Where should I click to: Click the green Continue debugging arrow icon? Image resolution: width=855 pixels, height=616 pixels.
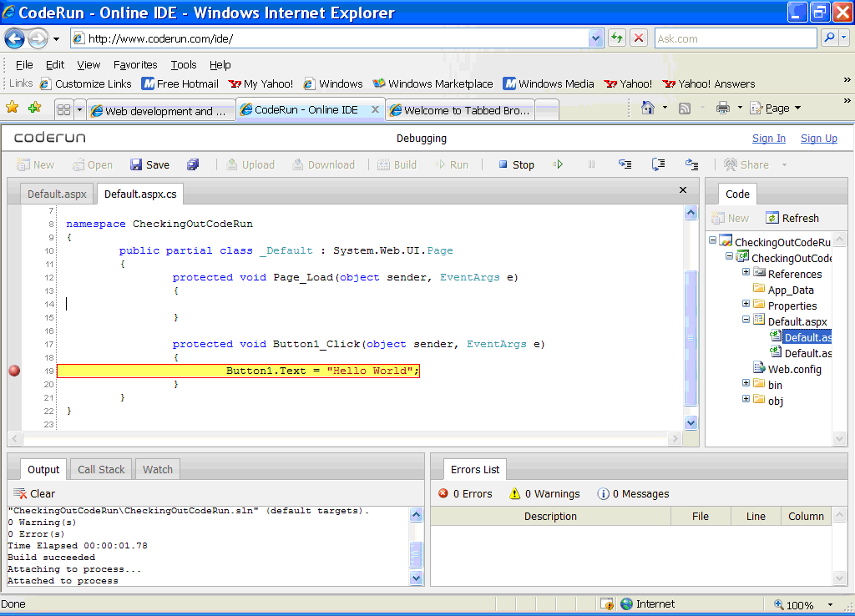pyautogui.click(x=558, y=164)
